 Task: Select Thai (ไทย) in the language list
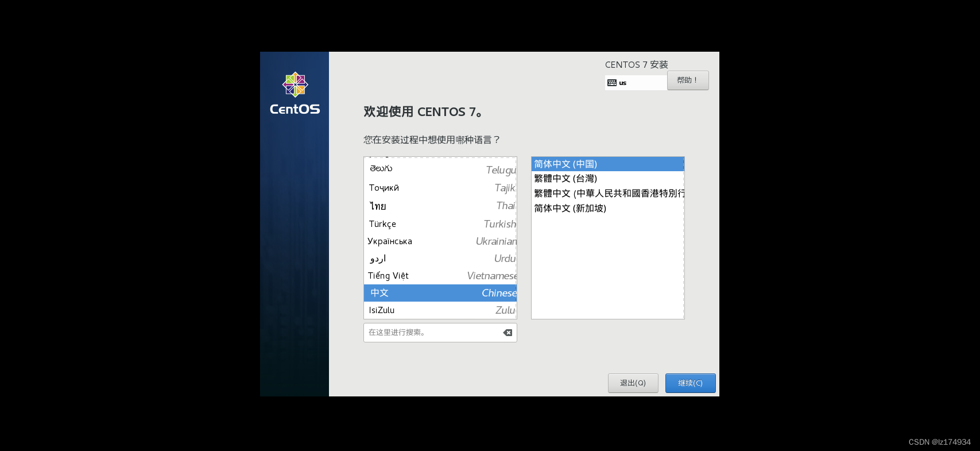(440, 206)
